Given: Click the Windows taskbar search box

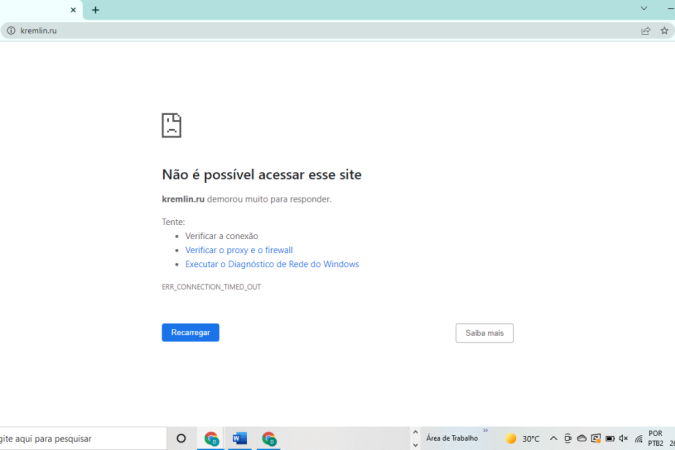Looking at the screenshot, I should (82, 438).
